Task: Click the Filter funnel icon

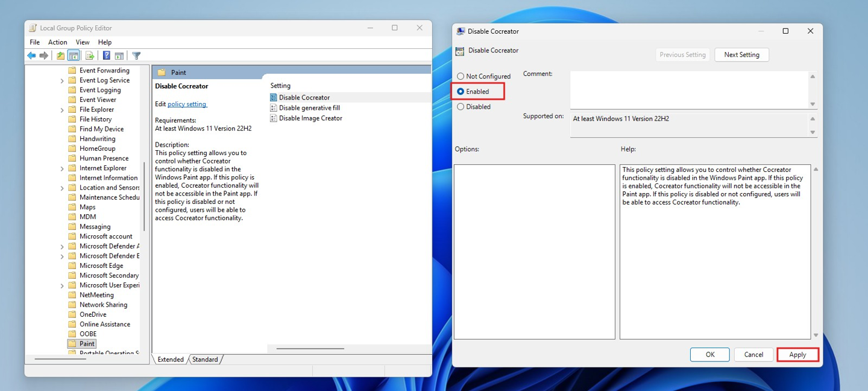Action: point(136,56)
